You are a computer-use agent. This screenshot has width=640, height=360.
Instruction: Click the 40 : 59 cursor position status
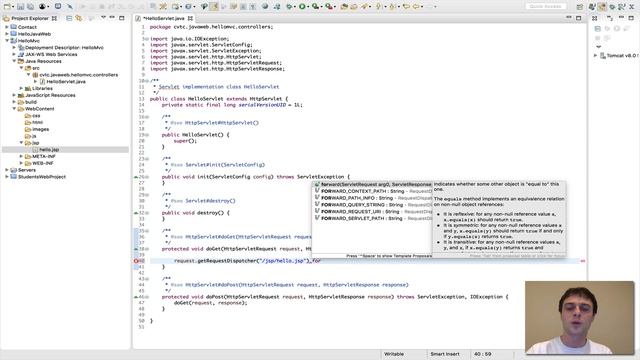(482, 354)
